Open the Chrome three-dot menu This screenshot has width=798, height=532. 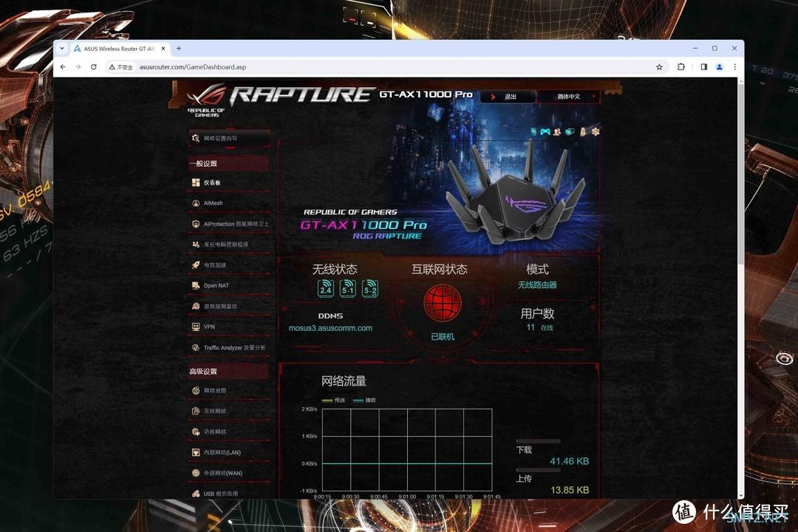tap(735, 66)
